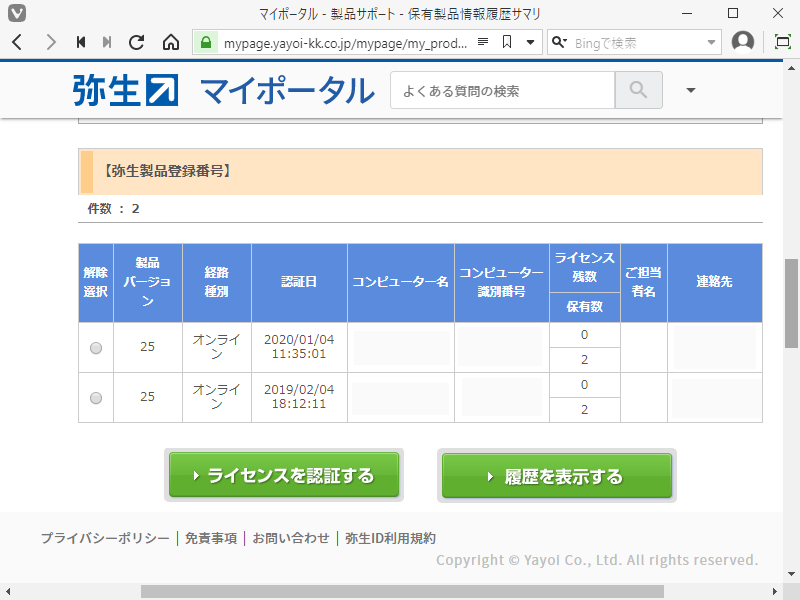This screenshot has width=800, height=600.
Task: Go to the home page
Action: [171, 42]
